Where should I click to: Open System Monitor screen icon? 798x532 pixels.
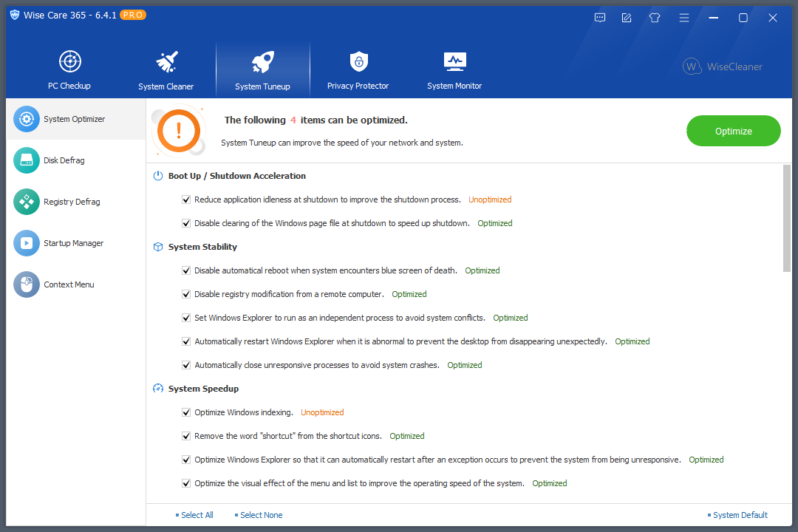[454, 61]
